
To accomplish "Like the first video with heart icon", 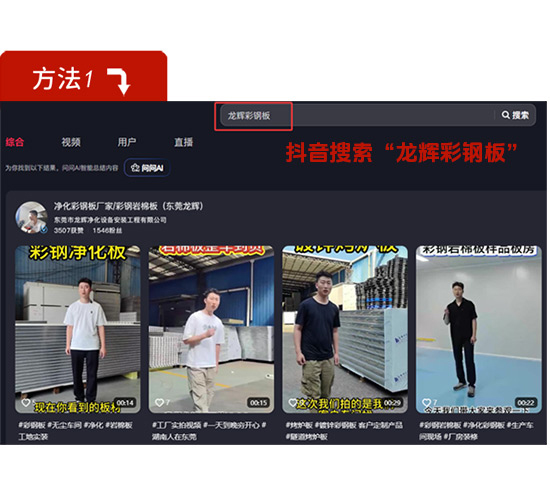I will click(x=26, y=402).
